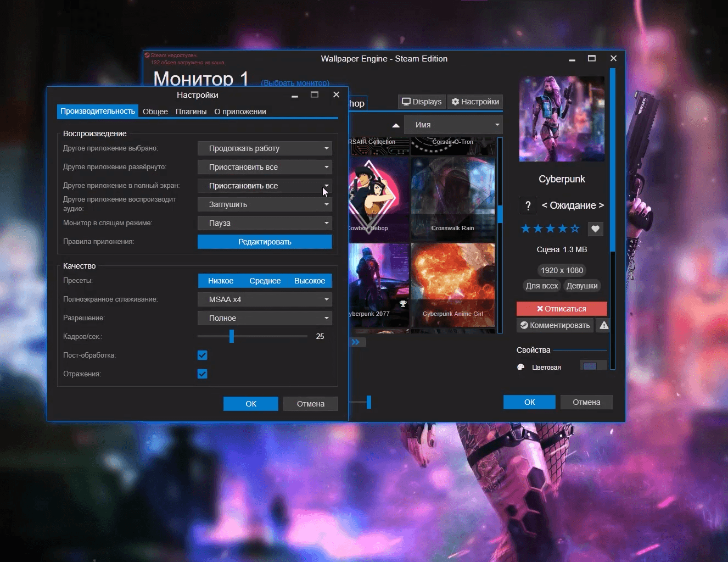The width and height of the screenshot is (728, 562).
Task: Click OK in Настройки dialog
Action: (x=251, y=404)
